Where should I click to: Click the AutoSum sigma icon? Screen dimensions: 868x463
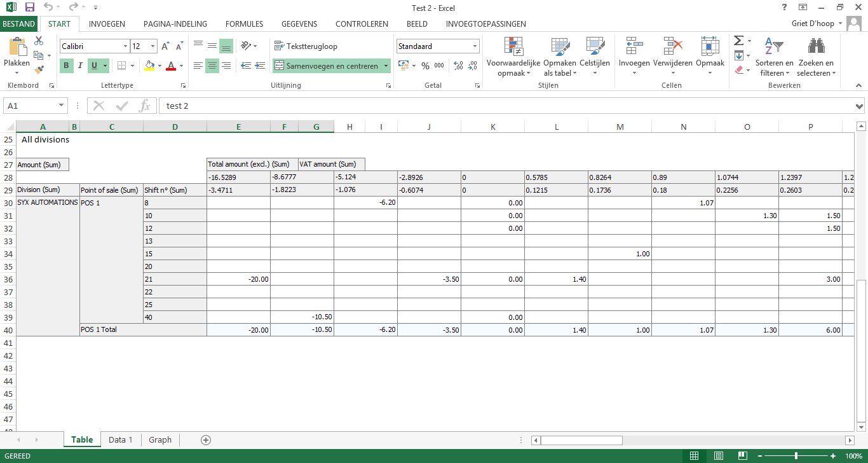(x=738, y=41)
